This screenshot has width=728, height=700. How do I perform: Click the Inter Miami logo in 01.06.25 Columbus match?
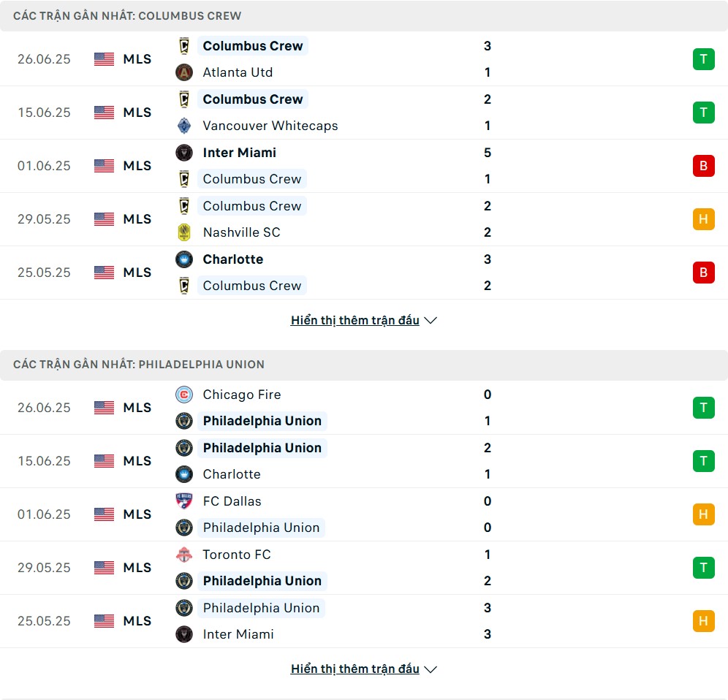coord(184,153)
